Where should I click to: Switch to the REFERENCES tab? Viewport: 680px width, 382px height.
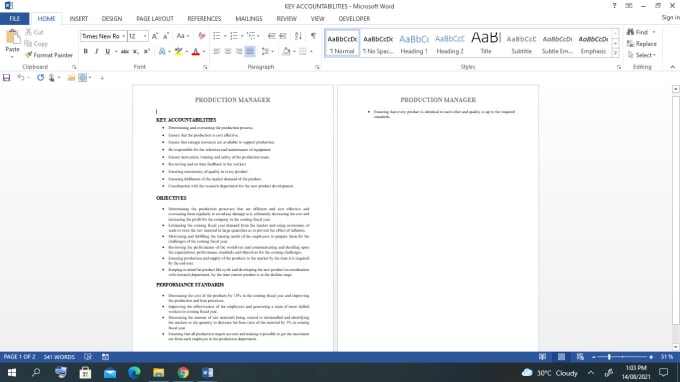204,19
